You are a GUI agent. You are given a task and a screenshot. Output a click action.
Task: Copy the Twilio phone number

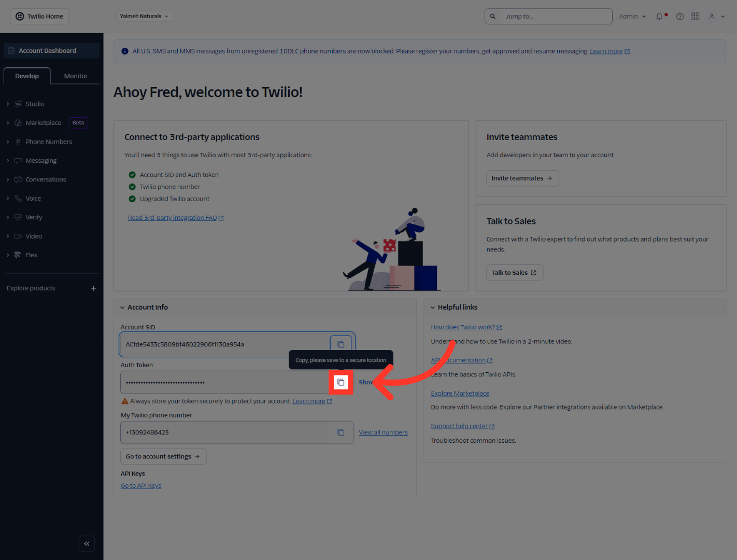[341, 432]
